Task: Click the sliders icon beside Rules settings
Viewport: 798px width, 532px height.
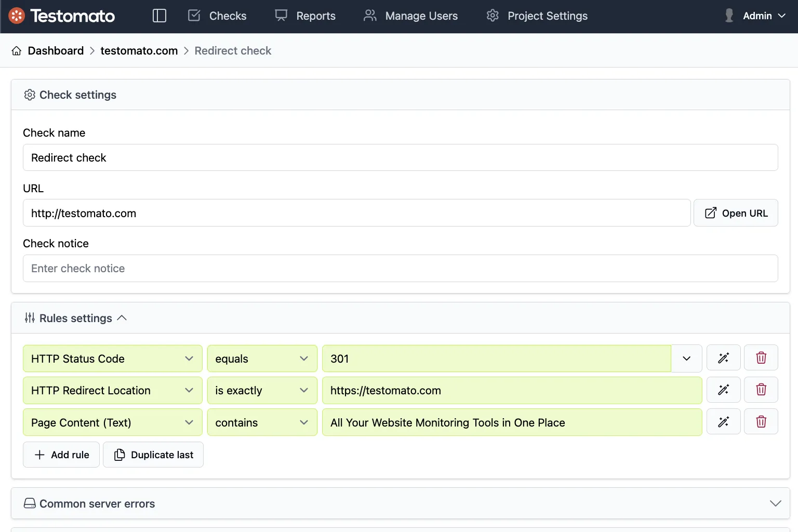Action: click(30, 318)
